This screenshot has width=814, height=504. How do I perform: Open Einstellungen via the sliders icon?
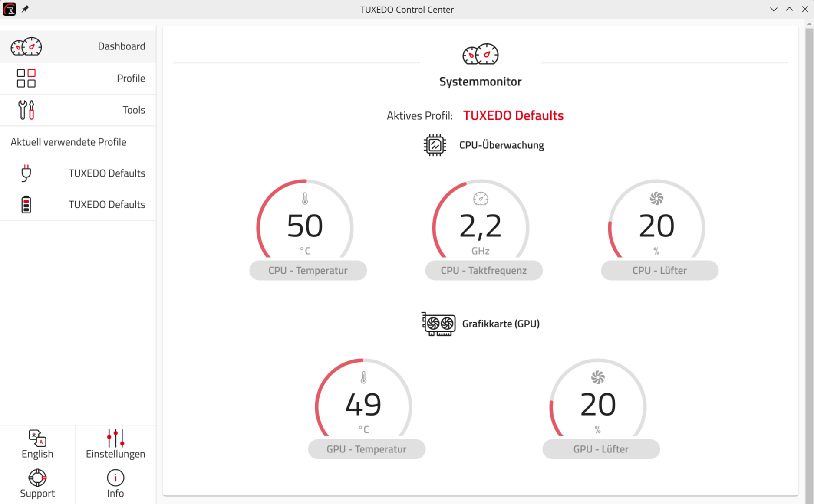point(115,439)
